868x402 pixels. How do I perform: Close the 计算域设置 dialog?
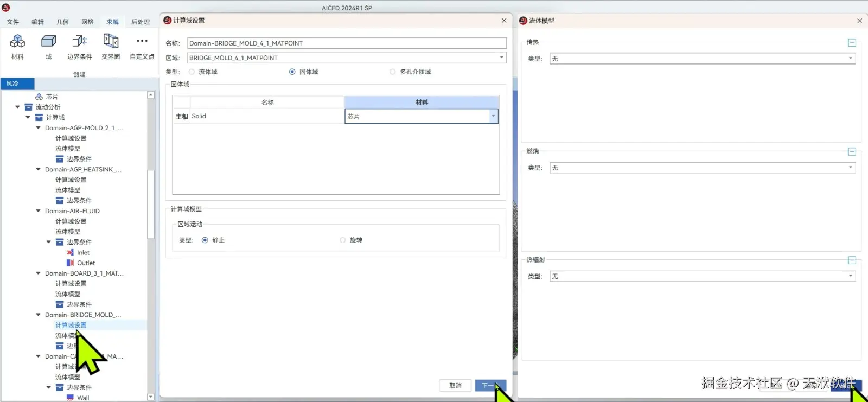[x=504, y=21]
